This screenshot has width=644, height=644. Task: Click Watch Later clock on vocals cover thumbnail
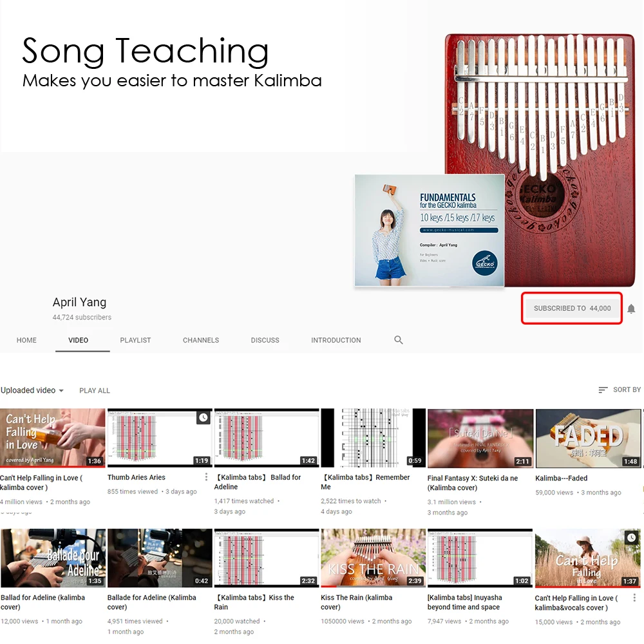(631, 537)
